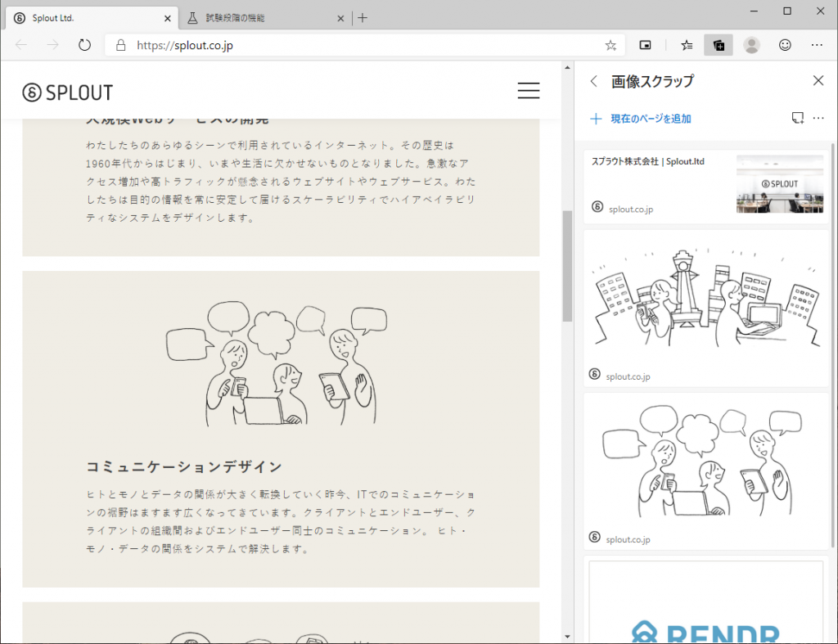Click the スプラウト株式会社 | Splout.ltd title text

648,161
